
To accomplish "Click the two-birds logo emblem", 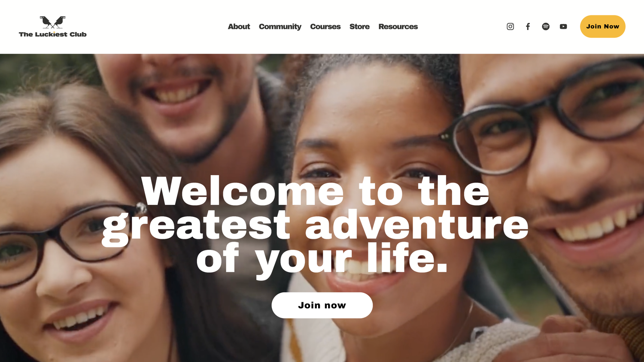I will (53, 22).
